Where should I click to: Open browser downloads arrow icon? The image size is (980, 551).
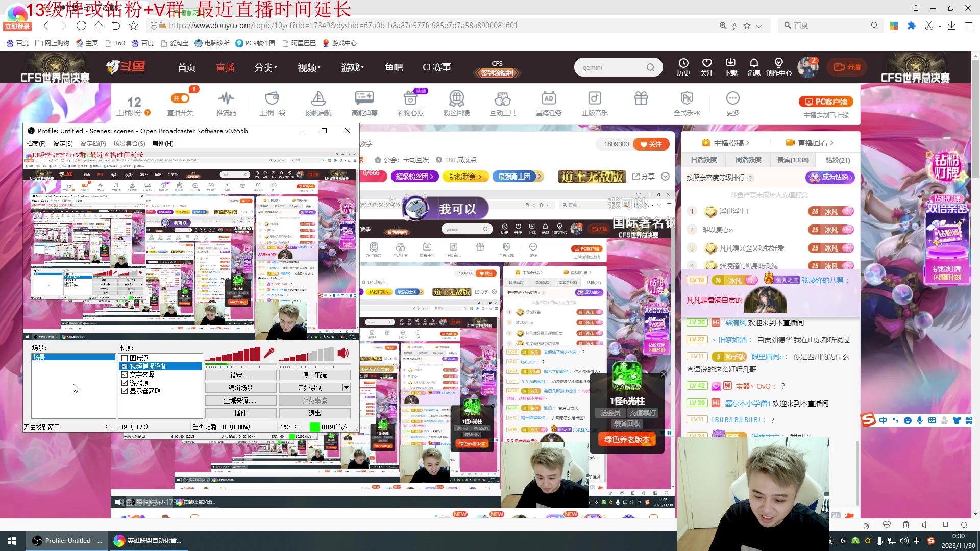951,26
